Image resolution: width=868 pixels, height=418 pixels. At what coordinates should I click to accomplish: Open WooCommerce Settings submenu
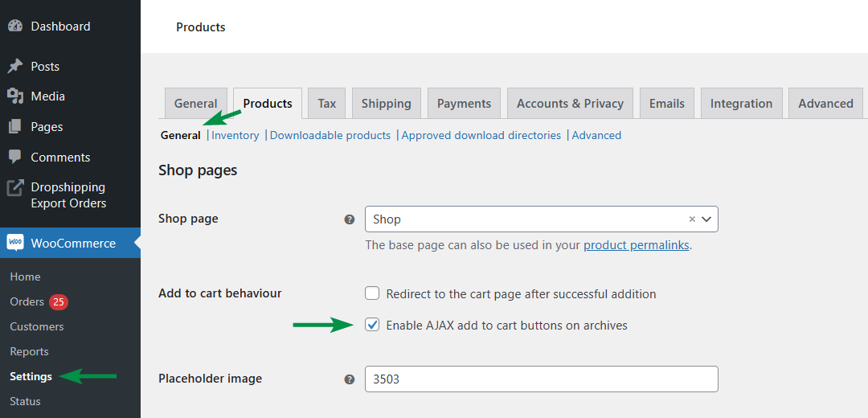pyautogui.click(x=31, y=376)
